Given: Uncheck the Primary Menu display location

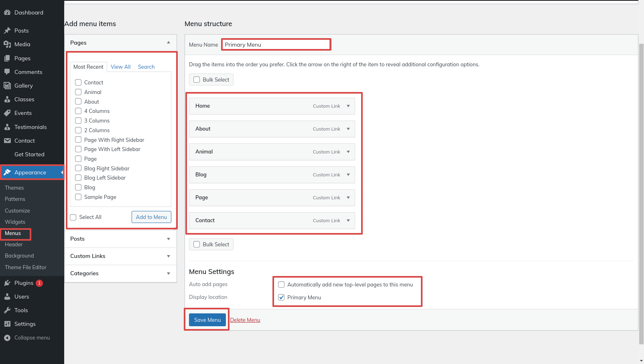Looking at the screenshot, I should tap(281, 297).
